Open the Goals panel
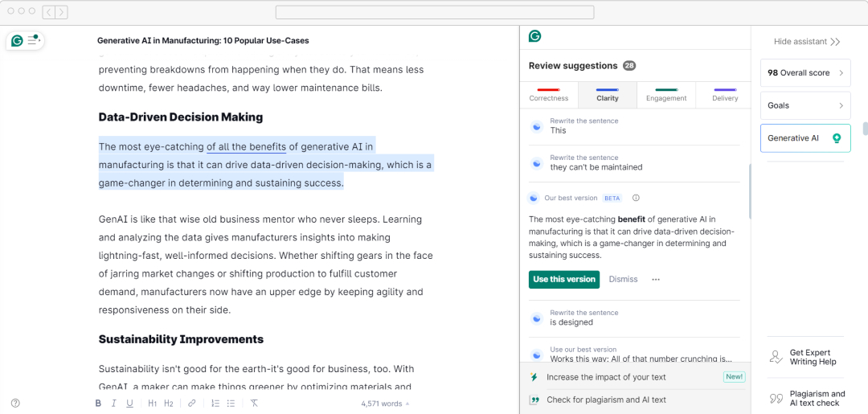Image resolution: width=868 pixels, height=414 pixels. tap(805, 106)
